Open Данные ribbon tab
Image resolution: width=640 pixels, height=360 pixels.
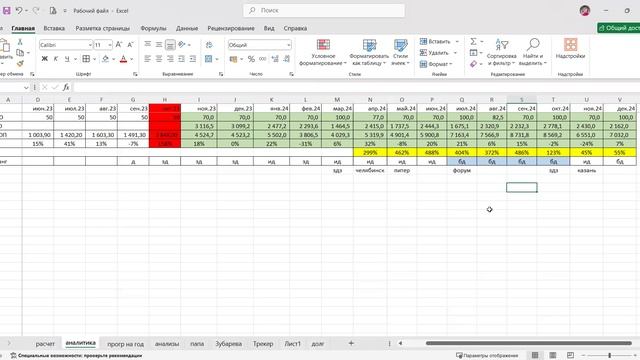point(187,28)
